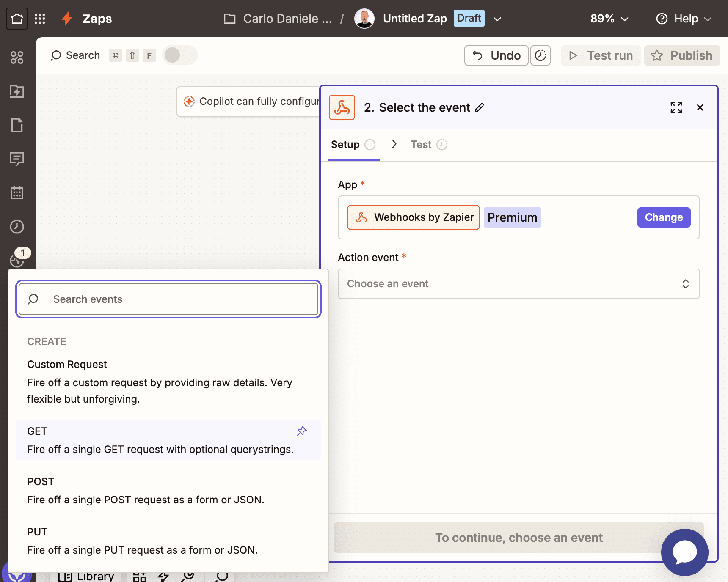Expand the Untitled Zap chevron

click(497, 19)
